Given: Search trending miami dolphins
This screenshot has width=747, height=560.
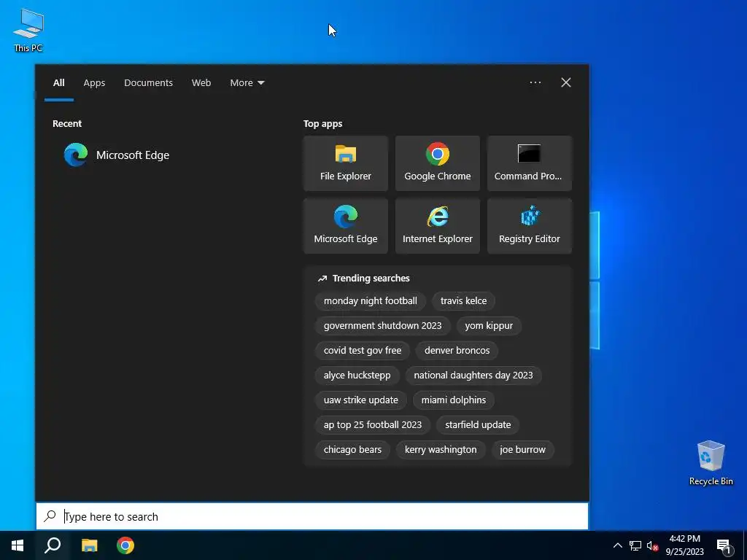Looking at the screenshot, I should [x=454, y=400].
